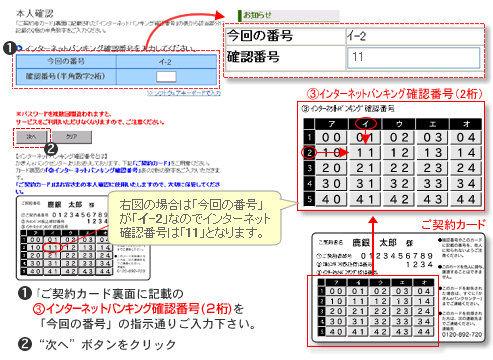The image size is (493, 360).
Task: Click the 次へ button
Action: tap(32, 137)
